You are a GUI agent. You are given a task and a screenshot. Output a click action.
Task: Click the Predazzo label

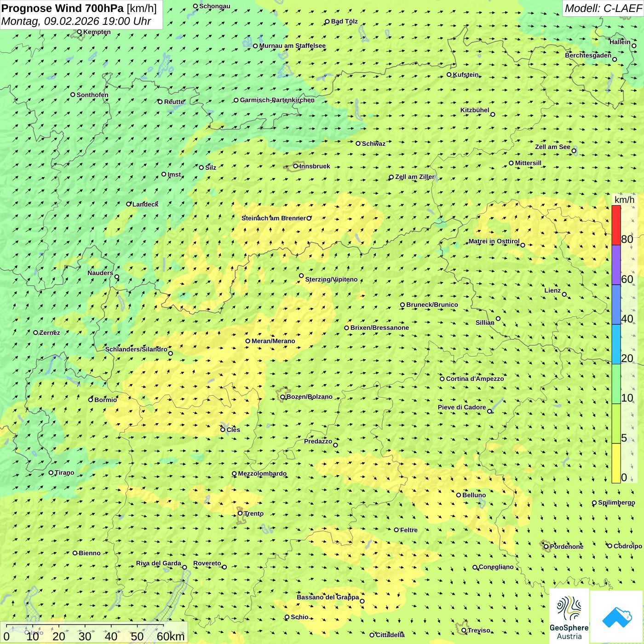(x=318, y=441)
